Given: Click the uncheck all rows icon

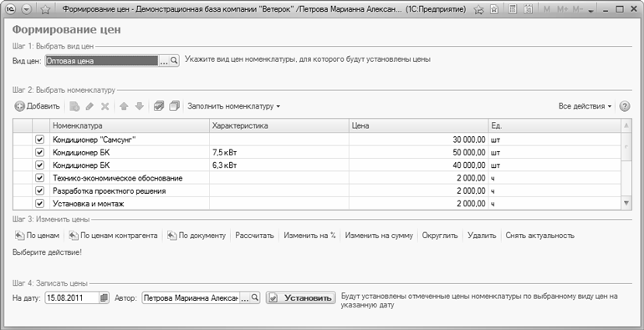Looking at the screenshot, I should click(x=175, y=106).
